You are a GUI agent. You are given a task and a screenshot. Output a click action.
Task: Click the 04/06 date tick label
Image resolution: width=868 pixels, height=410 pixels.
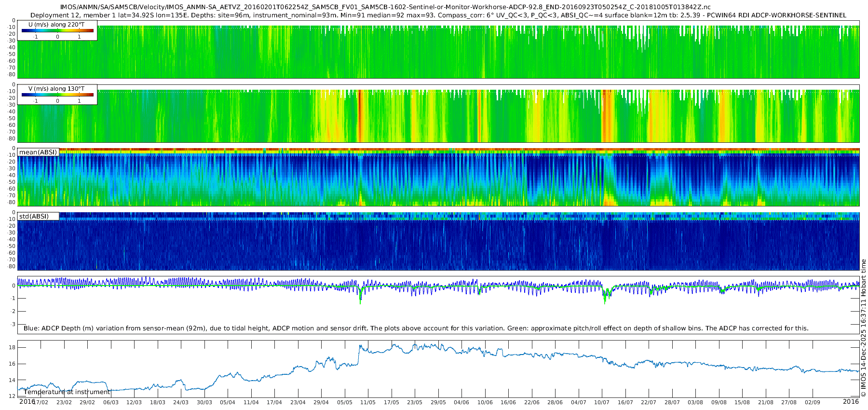coord(461,402)
